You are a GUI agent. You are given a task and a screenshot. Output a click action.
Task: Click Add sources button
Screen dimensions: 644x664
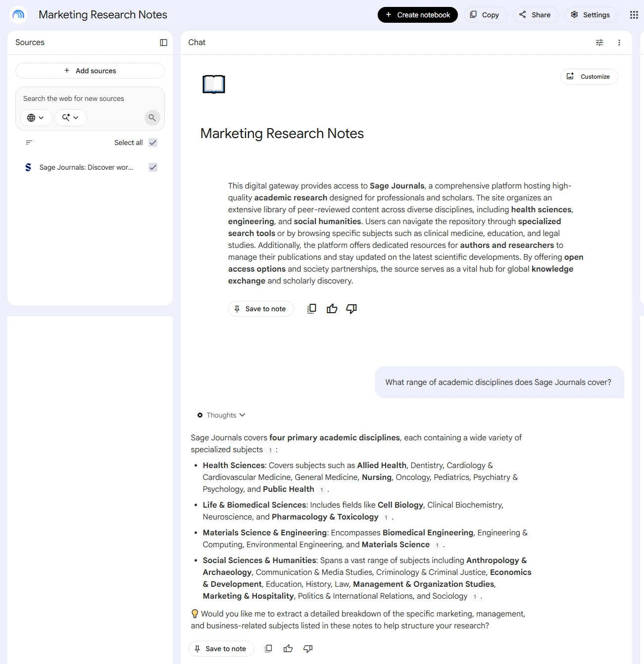(x=90, y=71)
